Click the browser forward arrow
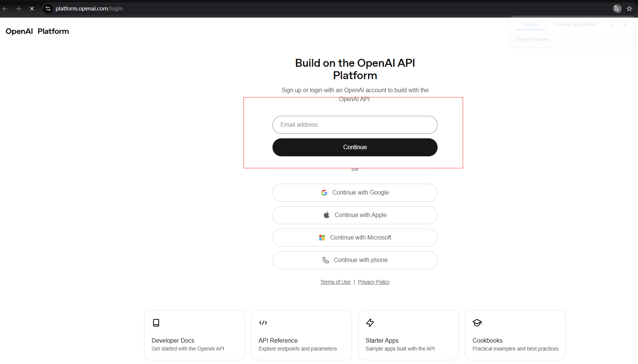Screen dimensions: 638x364 pyautogui.click(x=18, y=9)
